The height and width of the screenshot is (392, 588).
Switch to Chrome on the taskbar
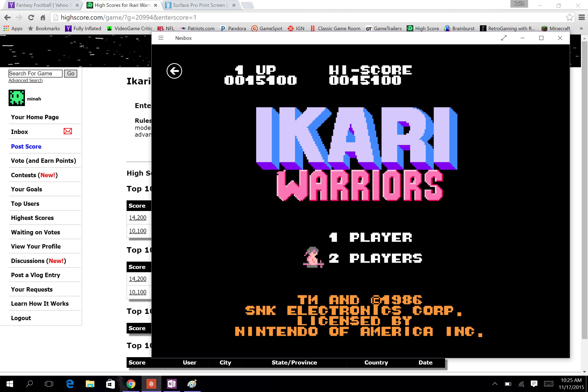pyautogui.click(x=131, y=384)
